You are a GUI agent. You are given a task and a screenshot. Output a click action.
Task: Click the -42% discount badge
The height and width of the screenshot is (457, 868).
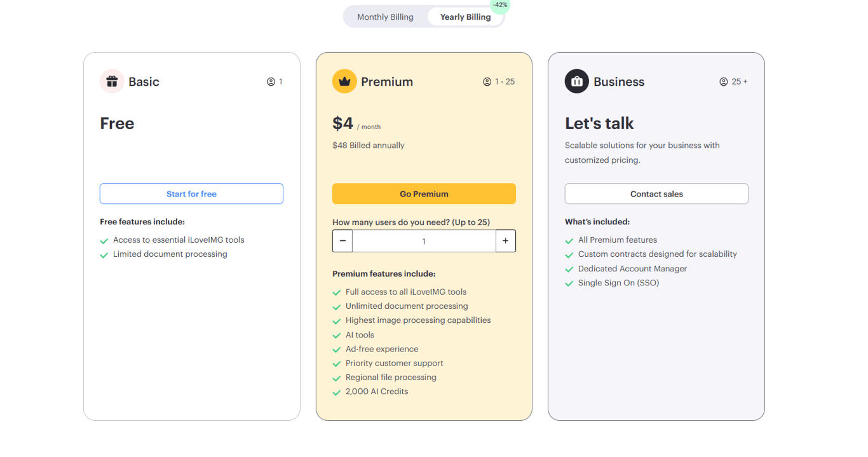tap(500, 5)
